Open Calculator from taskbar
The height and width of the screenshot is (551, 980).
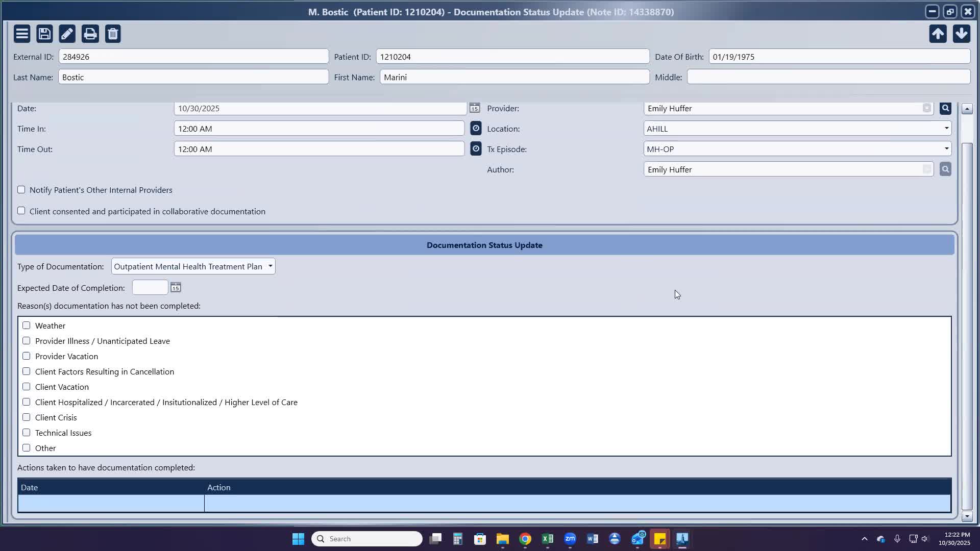457,539
